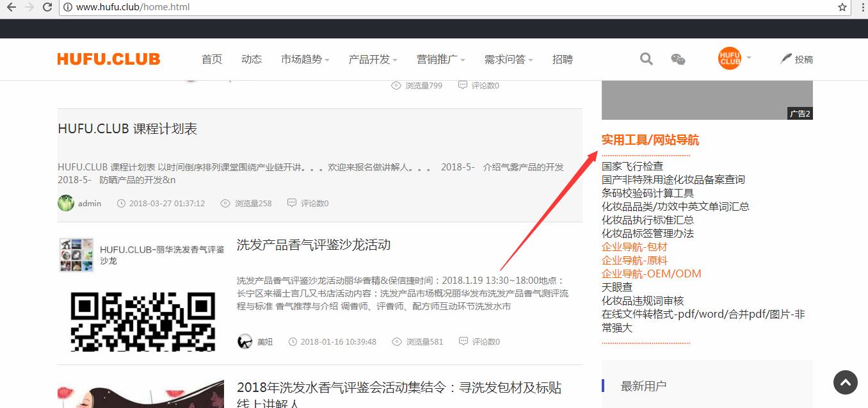
Task: Expand the 市场趋势 dropdown menu
Action: [x=305, y=60]
